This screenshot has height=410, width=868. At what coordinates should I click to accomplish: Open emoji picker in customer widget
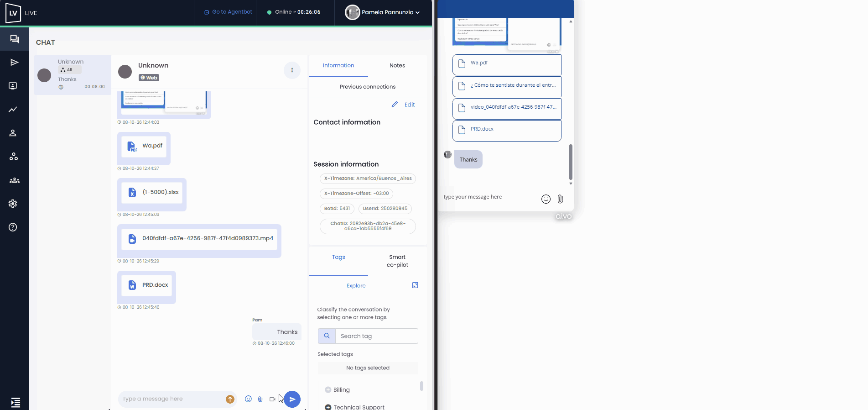pyautogui.click(x=546, y=199)
